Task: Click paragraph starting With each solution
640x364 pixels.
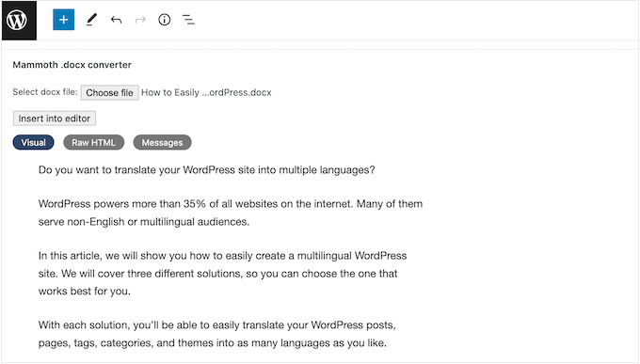Action: pos(217,334)
